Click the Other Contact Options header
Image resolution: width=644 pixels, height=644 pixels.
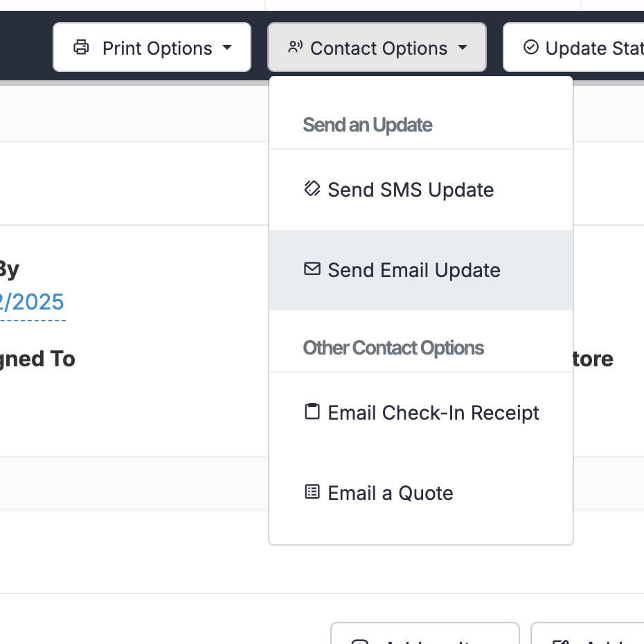click(393, 348)
